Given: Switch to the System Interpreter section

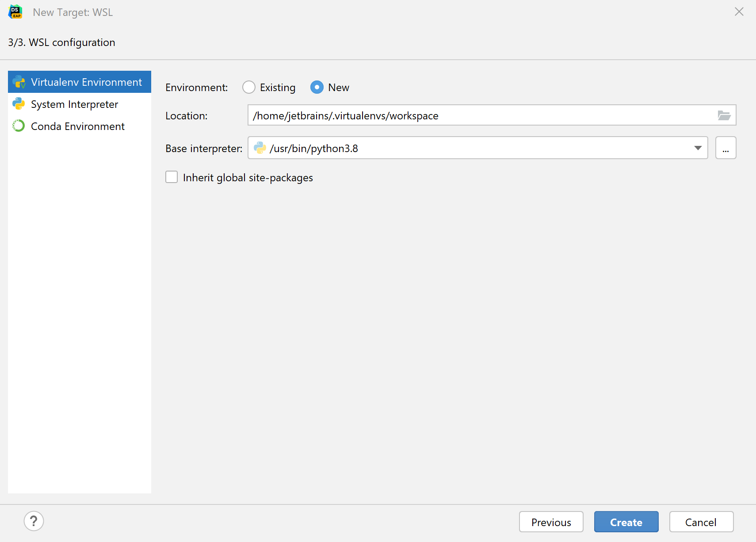Looking at the screenshot, I should click(x=74, y=104).
